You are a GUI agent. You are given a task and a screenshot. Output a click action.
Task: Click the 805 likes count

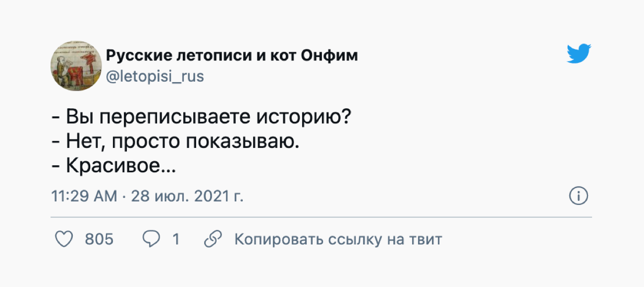(99, 239)
